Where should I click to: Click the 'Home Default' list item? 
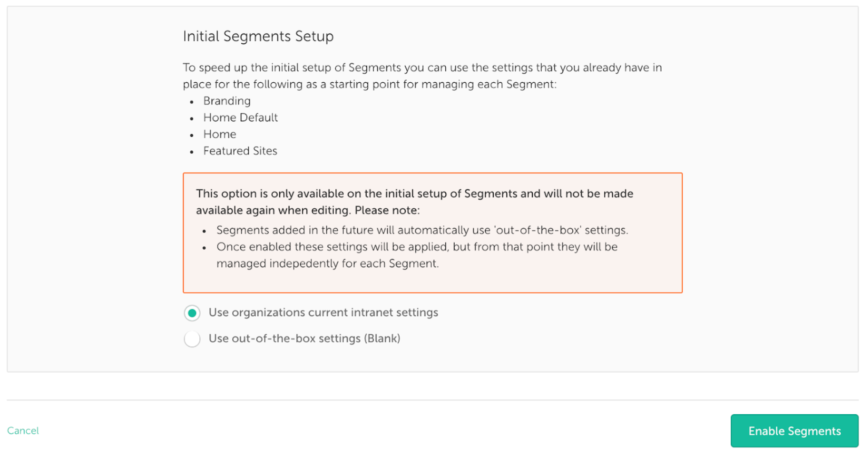(240, 118)
